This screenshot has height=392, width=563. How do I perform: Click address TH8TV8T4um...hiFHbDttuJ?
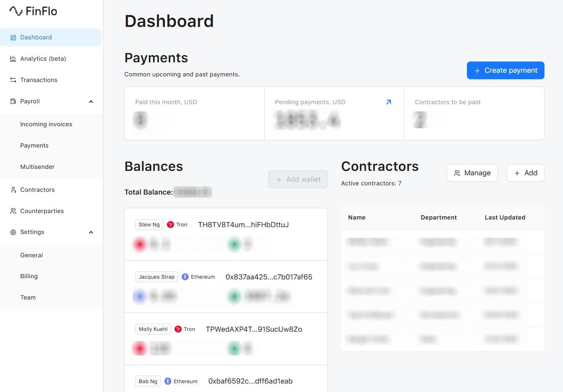(x=243, y=225)
